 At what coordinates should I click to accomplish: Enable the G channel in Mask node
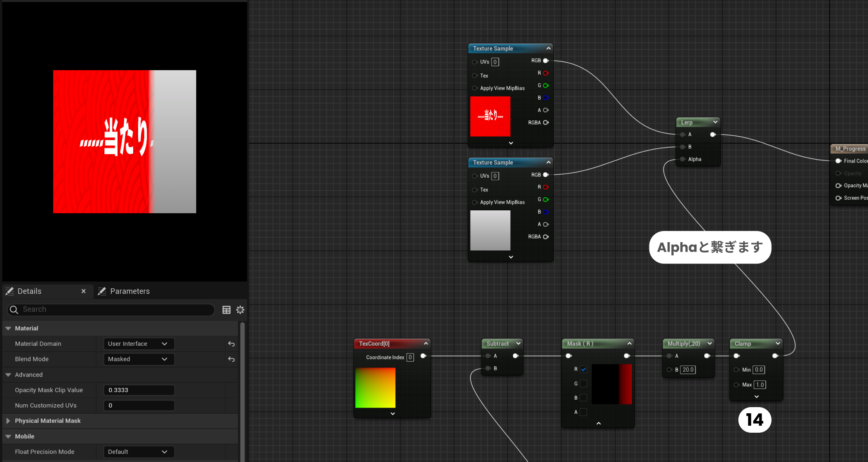[583, 384]
